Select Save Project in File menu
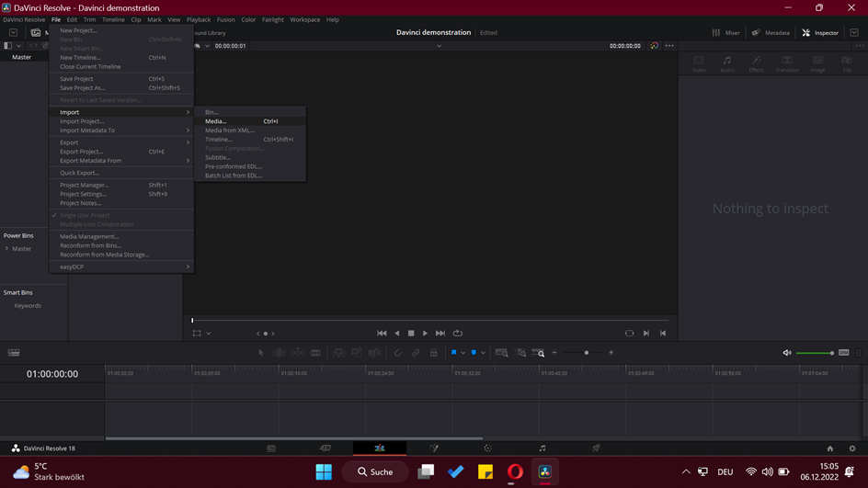This screenshot has width=868, height=488. pyautogui.click(x=121, y=79)
